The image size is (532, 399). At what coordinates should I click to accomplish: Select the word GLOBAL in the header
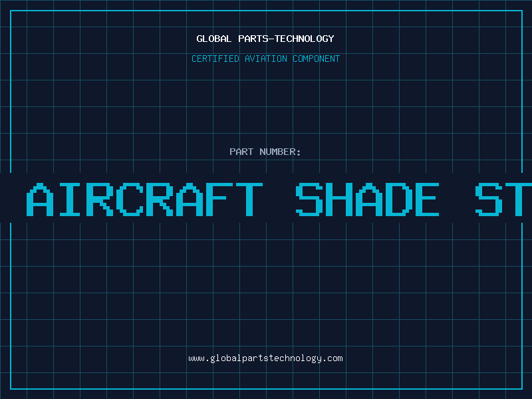(x=214, y=39)
